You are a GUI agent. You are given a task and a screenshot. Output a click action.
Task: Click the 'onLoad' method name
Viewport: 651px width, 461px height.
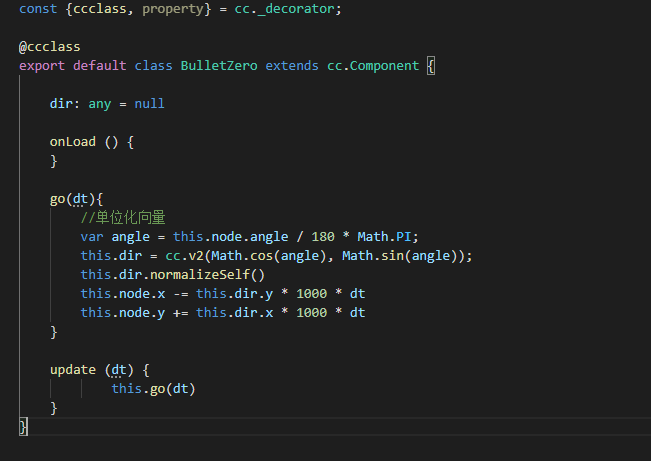pyautogui.click(x=73, y=142)
